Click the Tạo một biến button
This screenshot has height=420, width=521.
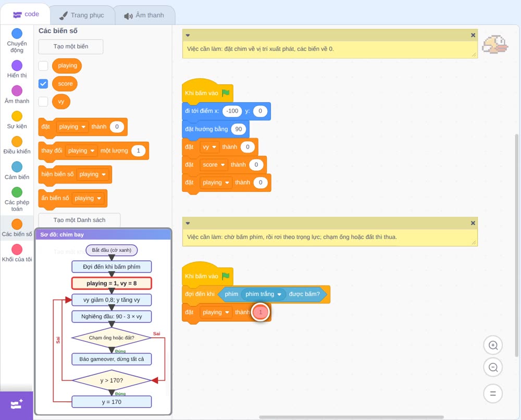(x=71, y=46)
